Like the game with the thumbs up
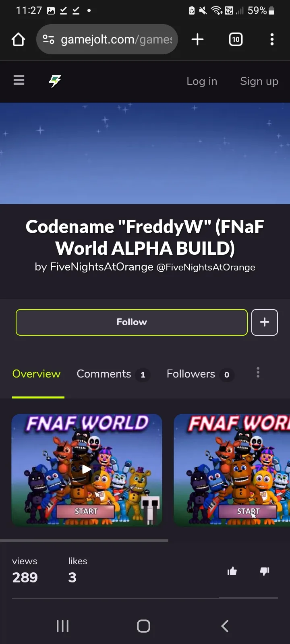 pos(232,571)
